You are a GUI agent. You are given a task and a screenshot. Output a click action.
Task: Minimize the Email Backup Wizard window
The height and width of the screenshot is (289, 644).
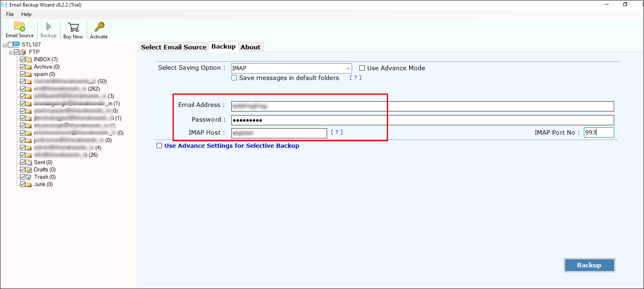point(607,4)
